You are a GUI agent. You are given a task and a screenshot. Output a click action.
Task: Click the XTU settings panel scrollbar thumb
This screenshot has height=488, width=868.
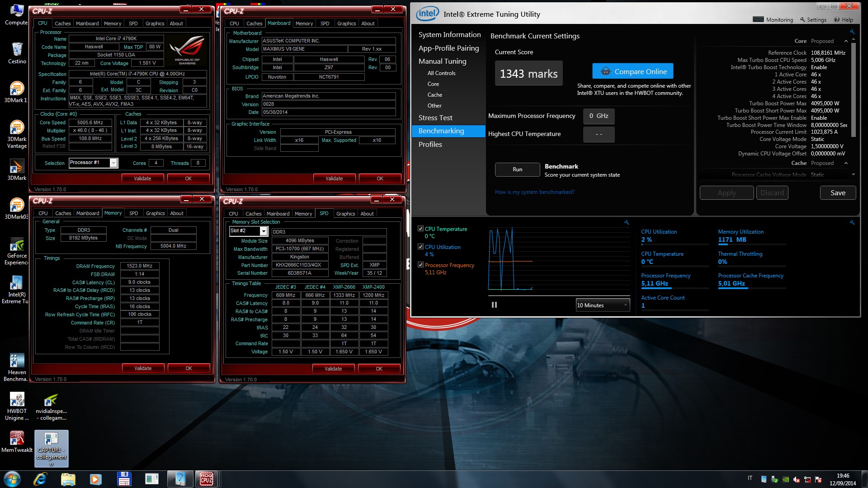pos(854,90)
